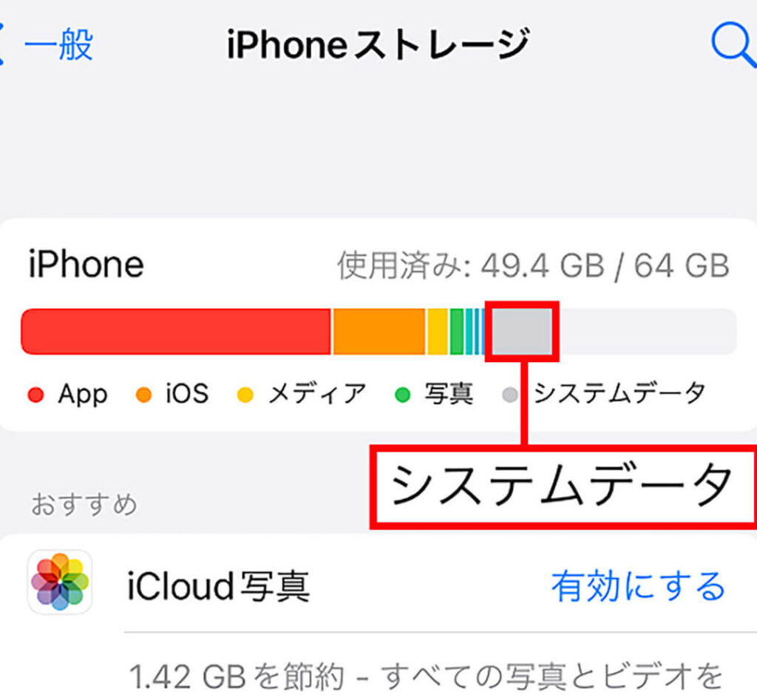Click the gray システムデータ bar segment

click(x=522, y=332)
